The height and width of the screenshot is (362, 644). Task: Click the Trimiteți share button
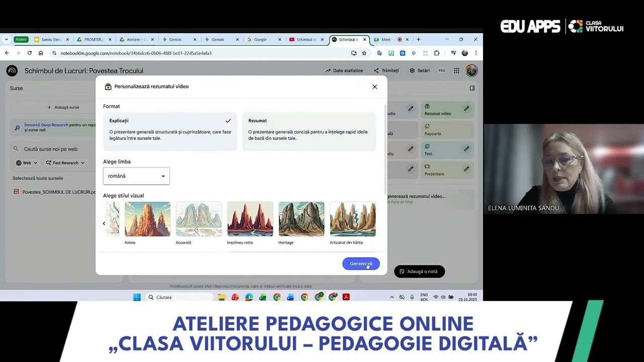(386, 71)
